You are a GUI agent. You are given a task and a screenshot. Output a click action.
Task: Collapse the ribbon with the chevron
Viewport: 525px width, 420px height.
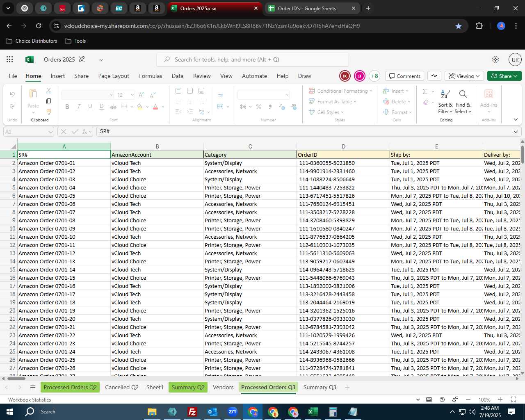click(x=516, y=120)
